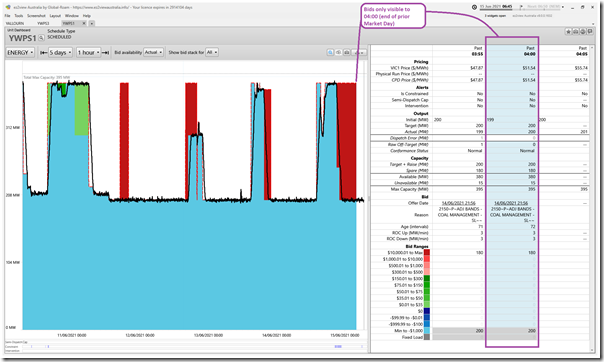Screen dimensions: 604x362
Task: Open the Tools menu
Action: [x=18, y=16]
